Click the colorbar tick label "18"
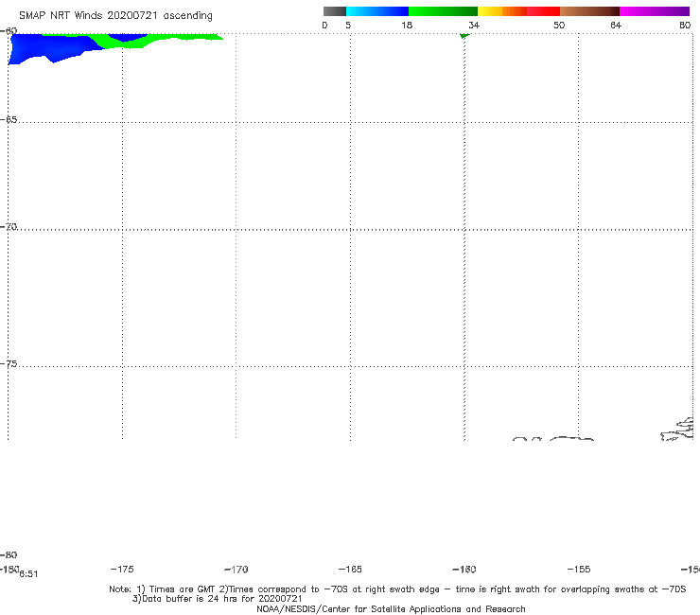 pyautogui.click(x=407, y=25)
